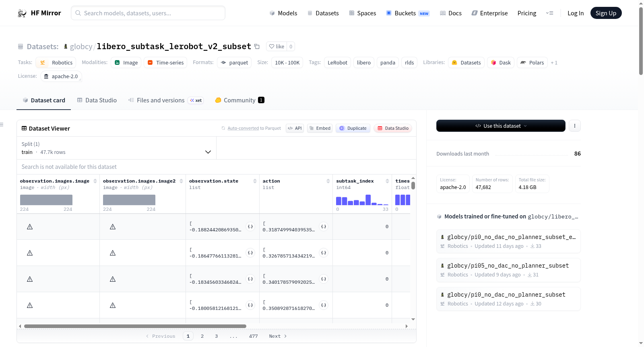
Task: Click the observation.images.image width histogram bar
Action: click(46, 200)
